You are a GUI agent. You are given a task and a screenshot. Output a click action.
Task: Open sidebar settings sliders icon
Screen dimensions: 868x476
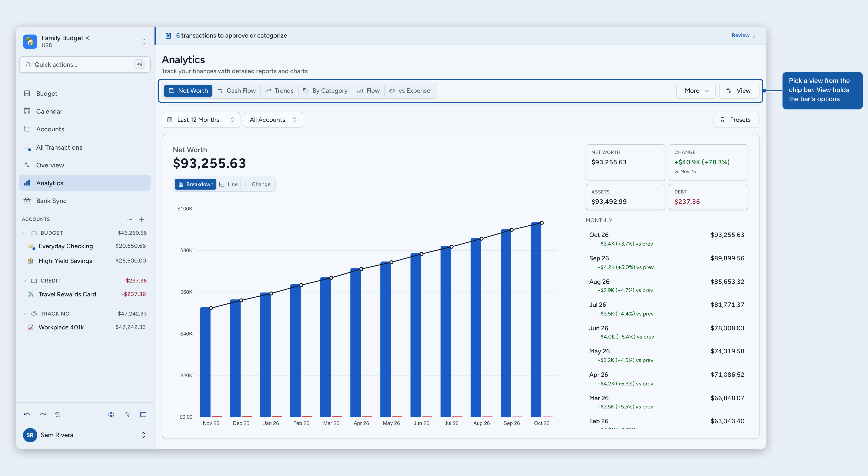point(127,415)
